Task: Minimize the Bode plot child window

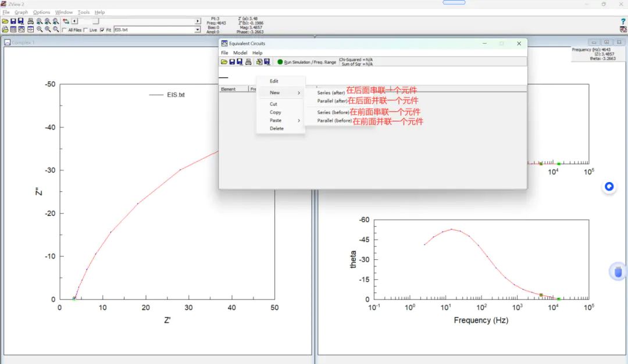Action: tap(594, 42)
